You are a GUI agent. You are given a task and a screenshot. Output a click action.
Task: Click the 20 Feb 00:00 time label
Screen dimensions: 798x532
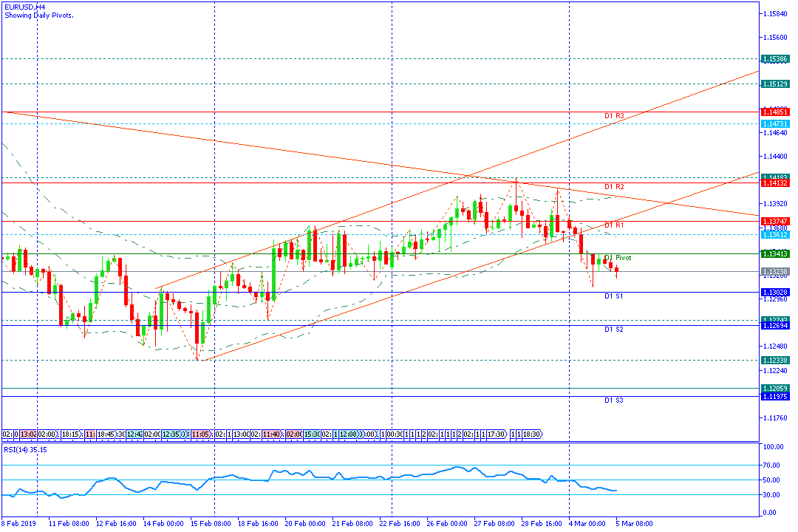[305, 523]
